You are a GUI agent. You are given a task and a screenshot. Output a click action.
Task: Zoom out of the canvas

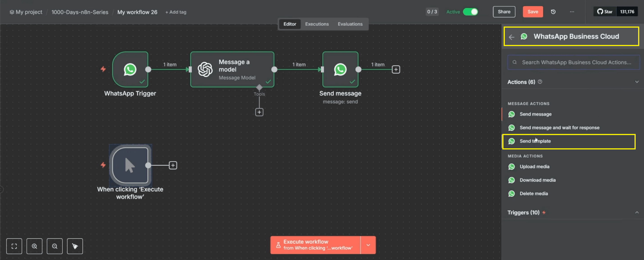(x=55, y=246)
